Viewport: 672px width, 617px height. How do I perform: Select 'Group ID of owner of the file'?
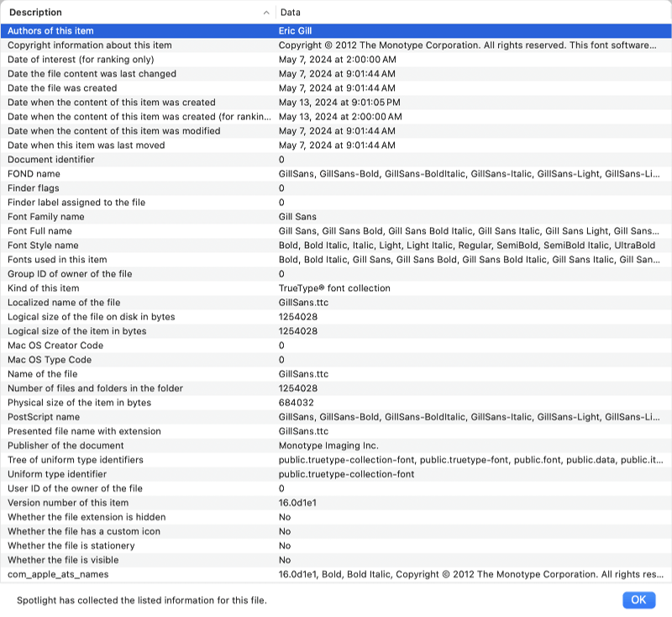point(336,274)
